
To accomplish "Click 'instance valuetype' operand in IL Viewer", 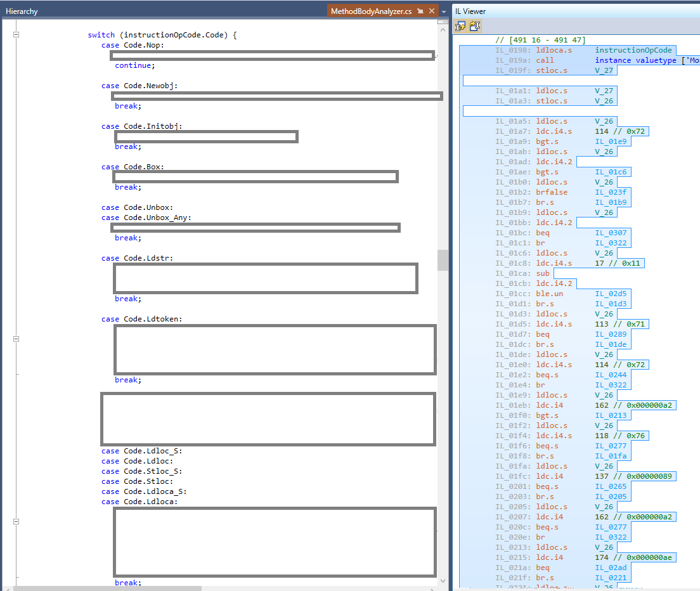I will pyautogui.click(x=635, y=60).
